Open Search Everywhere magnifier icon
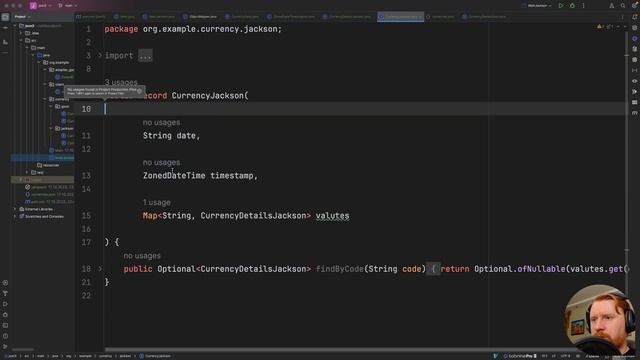 click(x=623, y=6)
